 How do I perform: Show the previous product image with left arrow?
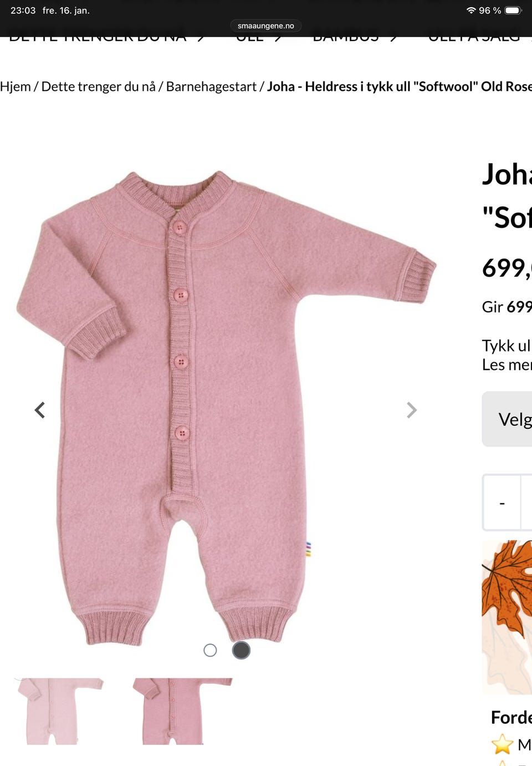click(x=39, y=410)
